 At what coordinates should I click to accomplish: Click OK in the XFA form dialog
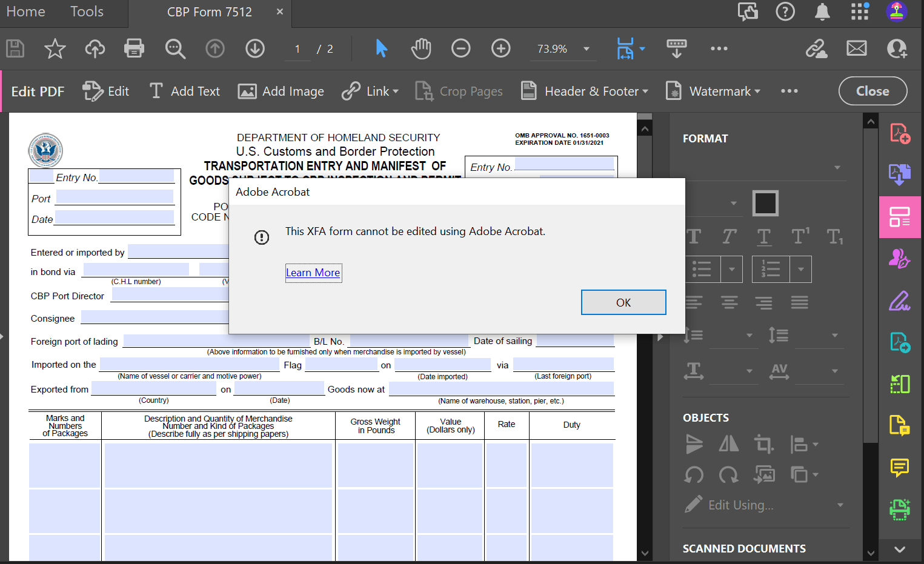pyautogui.click(x=623, y=302)
